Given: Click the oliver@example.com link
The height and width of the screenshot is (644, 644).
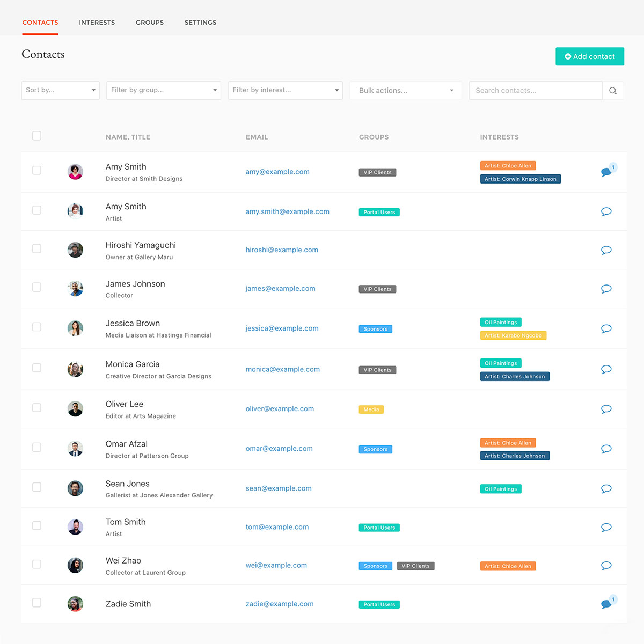Looking at the screenshot, I should [x=280, y=408].
